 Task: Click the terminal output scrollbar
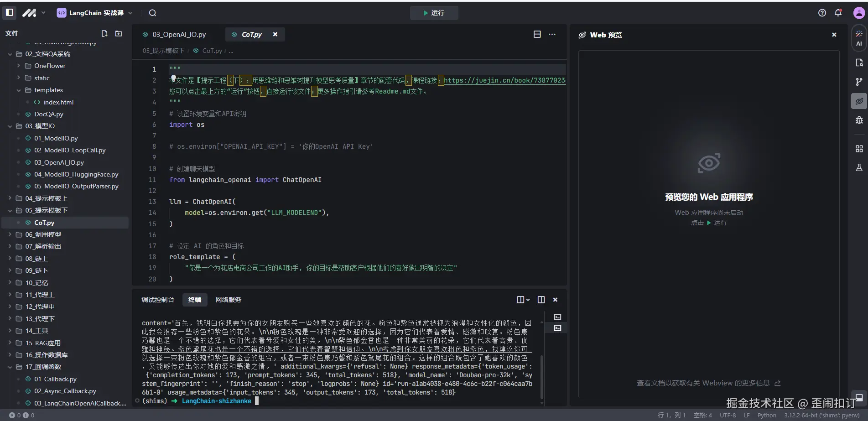[x=541, y=376]
